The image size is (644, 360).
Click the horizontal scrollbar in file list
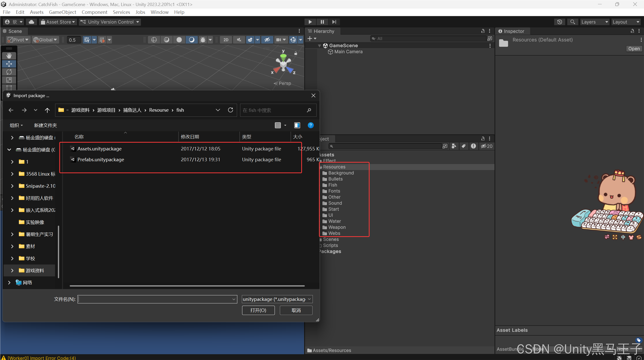pyautogui.click(x=187, y=286)
